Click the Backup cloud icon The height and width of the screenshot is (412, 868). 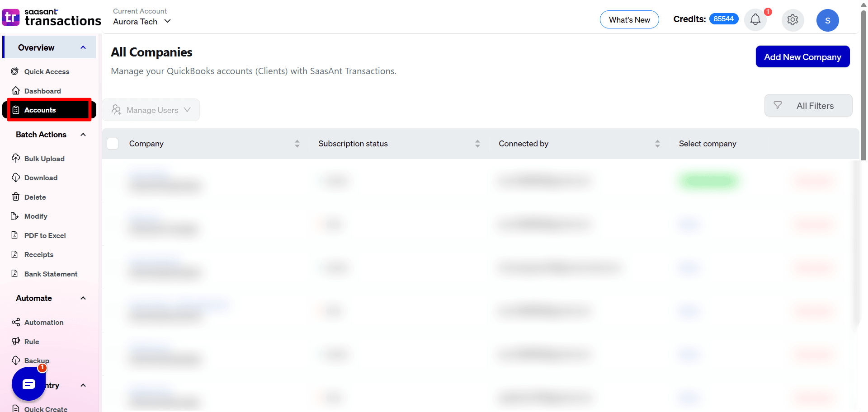(x=16, y=360)
